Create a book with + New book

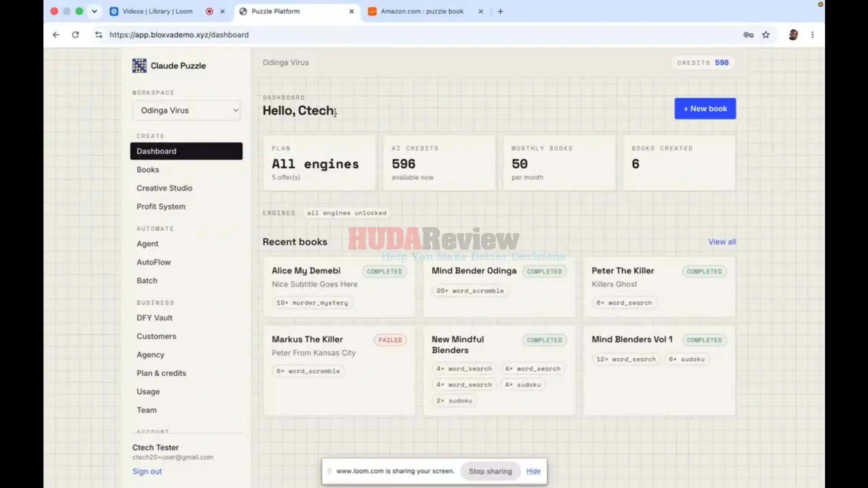[705, 109]
